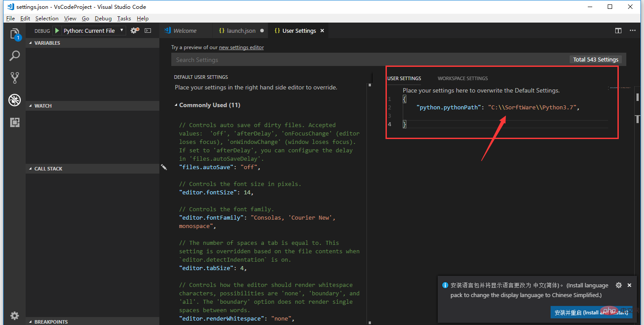Viewport: 644px width, 325px height.
Task: Open the Debug view in activity bar
Action: (15, 100)
